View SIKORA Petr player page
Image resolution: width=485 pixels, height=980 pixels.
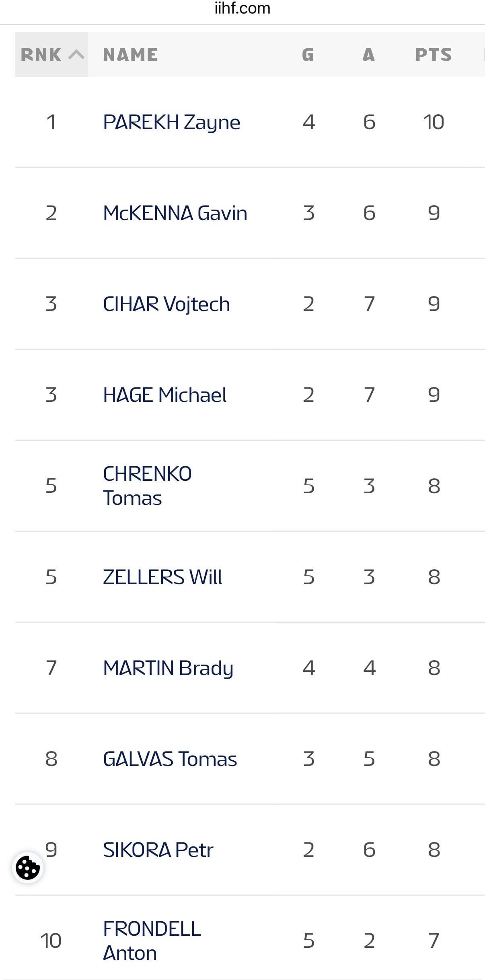158,850
